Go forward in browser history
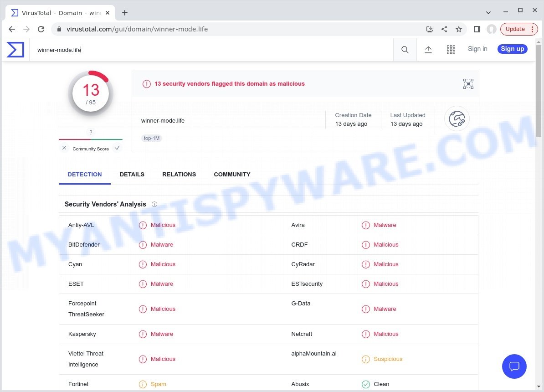Screen dimensions: 544x392 coord(26,29)
